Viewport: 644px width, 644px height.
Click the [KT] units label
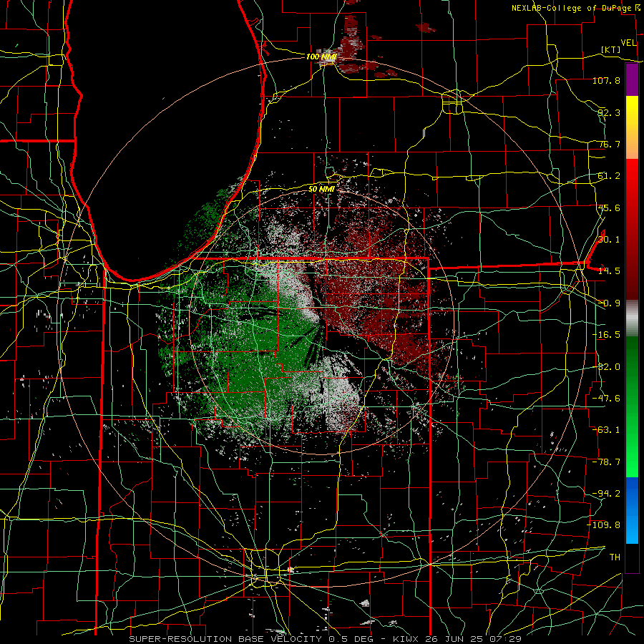click(611, 49)
